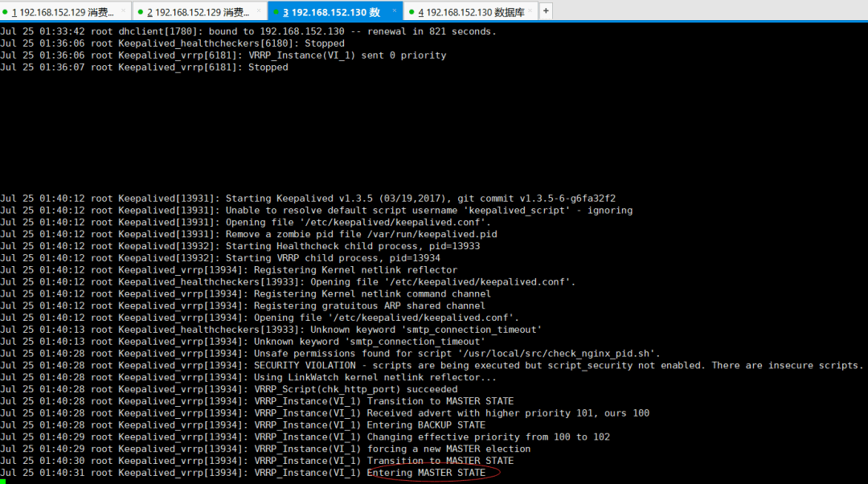Click green status dot on tab 1

[x=5, y=11]
